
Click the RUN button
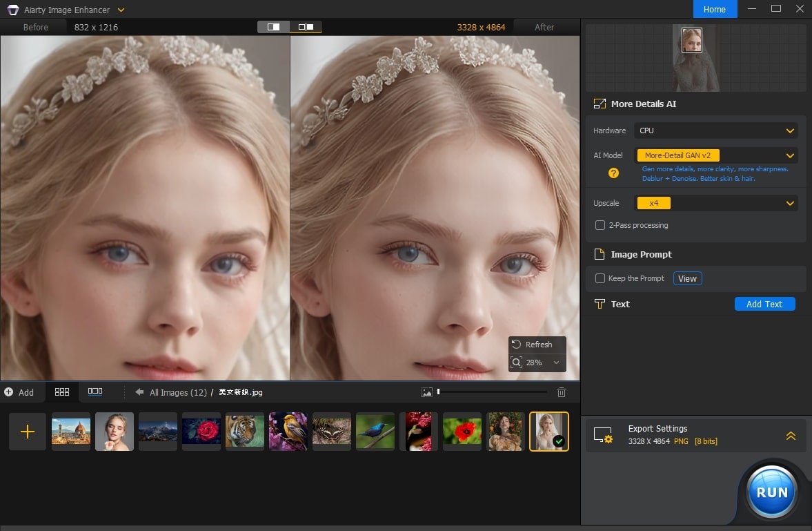771,492
